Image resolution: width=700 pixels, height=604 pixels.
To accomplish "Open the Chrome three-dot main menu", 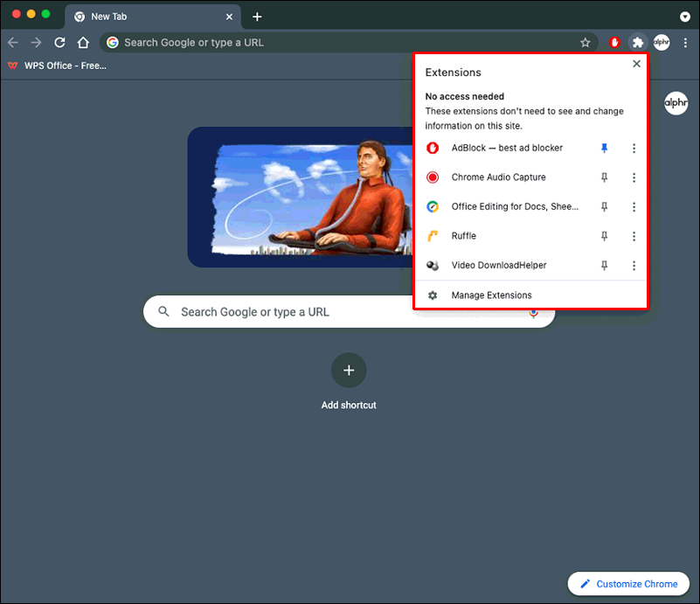I will click(x=685, y=43).
